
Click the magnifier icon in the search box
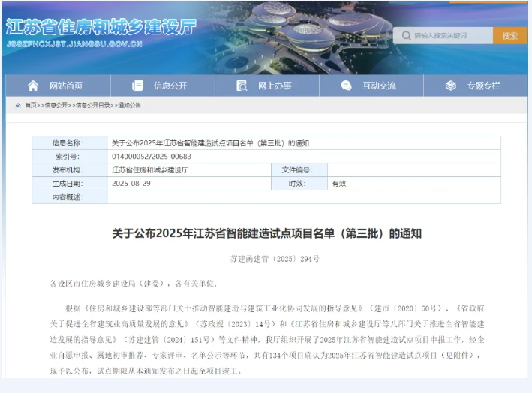pyautogui.click(x=405, y=36)
